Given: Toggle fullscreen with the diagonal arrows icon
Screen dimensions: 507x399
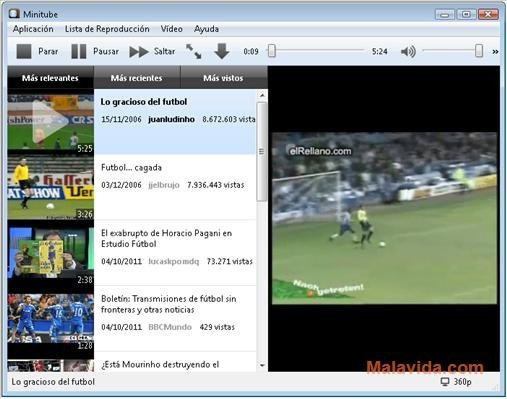Looking at the screenshot, I should (x=194, y=52).
